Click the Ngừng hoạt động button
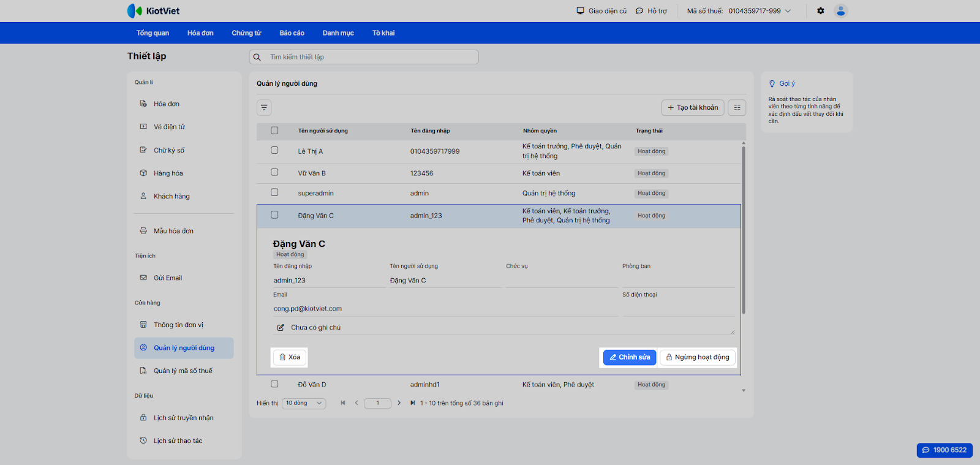This screenshot has width=980, height=465. click(698, 357)
